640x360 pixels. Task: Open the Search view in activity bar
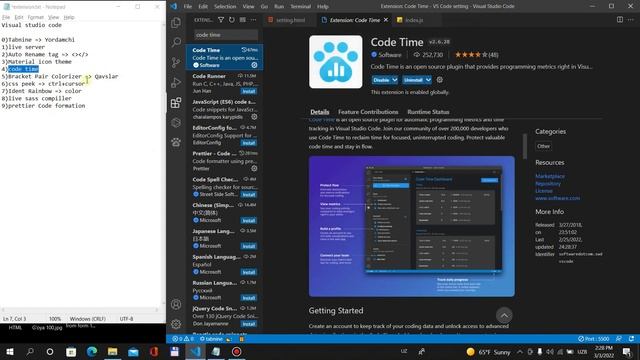point(176,42)
